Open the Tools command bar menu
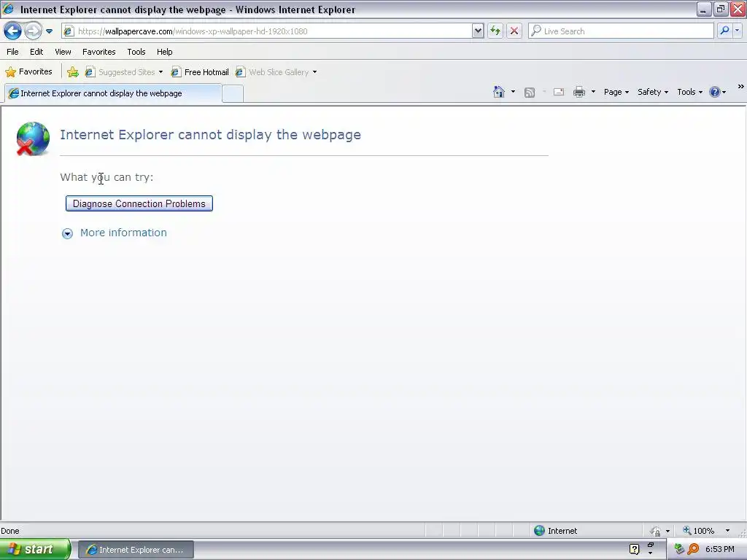The width and height of the screenshot is (747, 560). (x=689, y=92)
